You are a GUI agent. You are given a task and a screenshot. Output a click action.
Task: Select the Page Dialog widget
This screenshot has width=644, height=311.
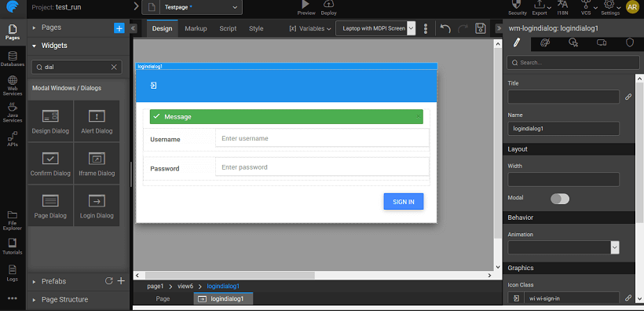(x=50, y=206)
